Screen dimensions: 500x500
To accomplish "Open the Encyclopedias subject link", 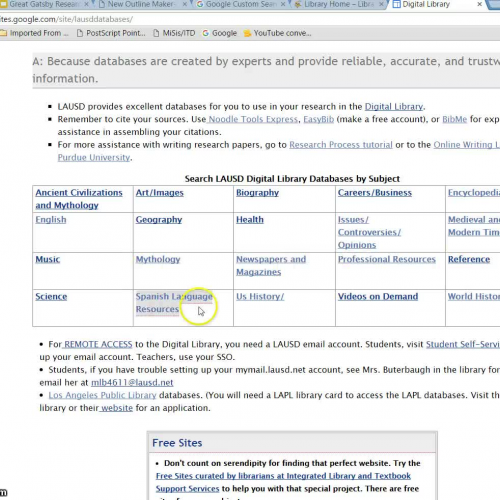I will tap(474, 193).
